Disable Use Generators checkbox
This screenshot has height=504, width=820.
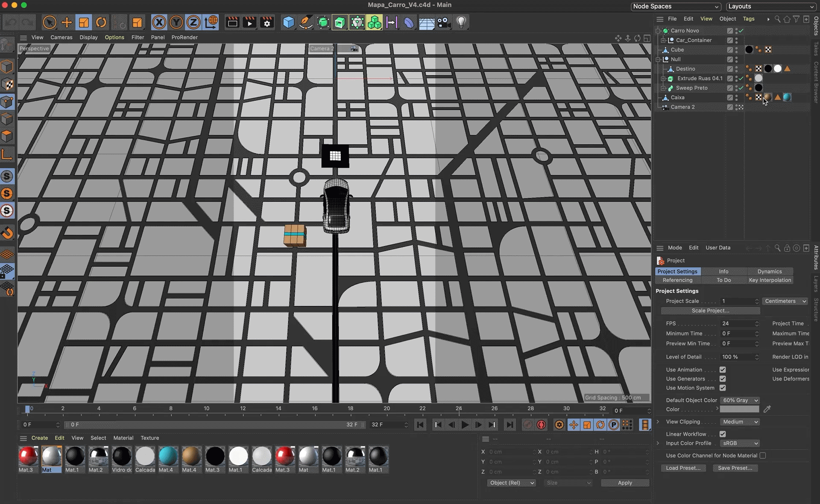[x=723, y=379]
